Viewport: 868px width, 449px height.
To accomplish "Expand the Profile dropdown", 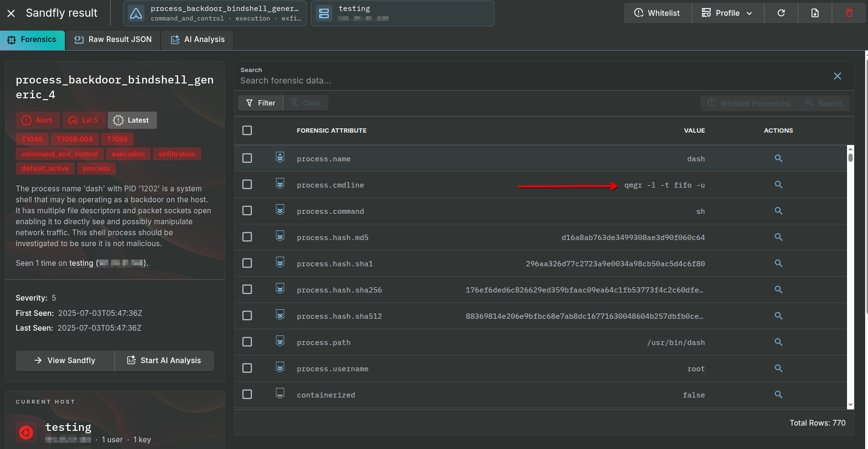I will click(x=728, y=13).
